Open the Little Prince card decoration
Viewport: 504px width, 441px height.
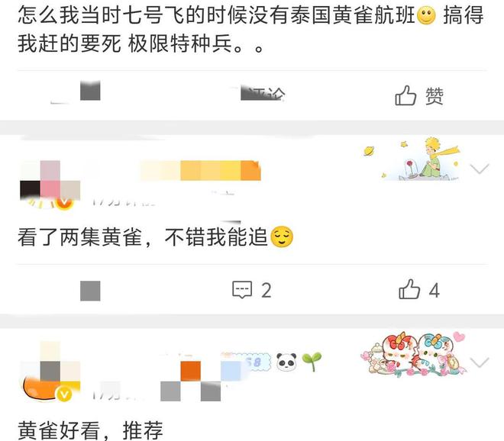pos(414,159)
